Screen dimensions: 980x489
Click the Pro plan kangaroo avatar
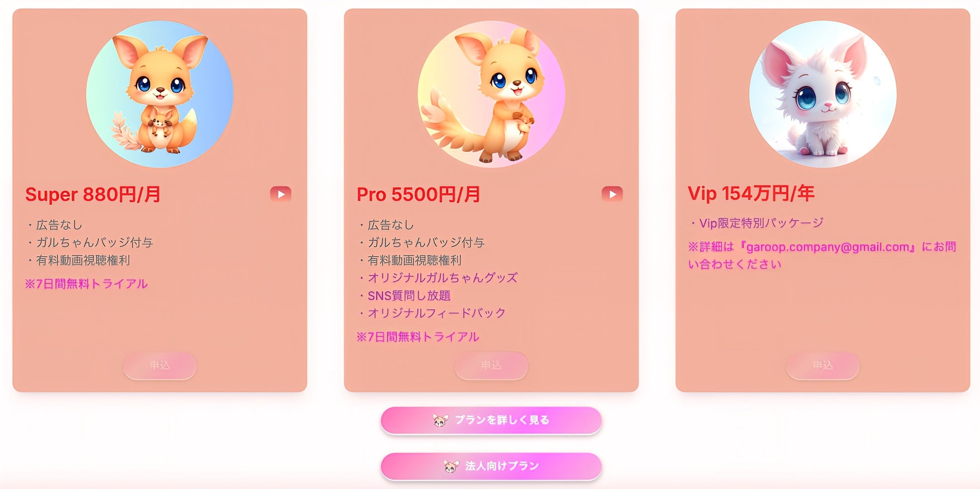point(492,94)
